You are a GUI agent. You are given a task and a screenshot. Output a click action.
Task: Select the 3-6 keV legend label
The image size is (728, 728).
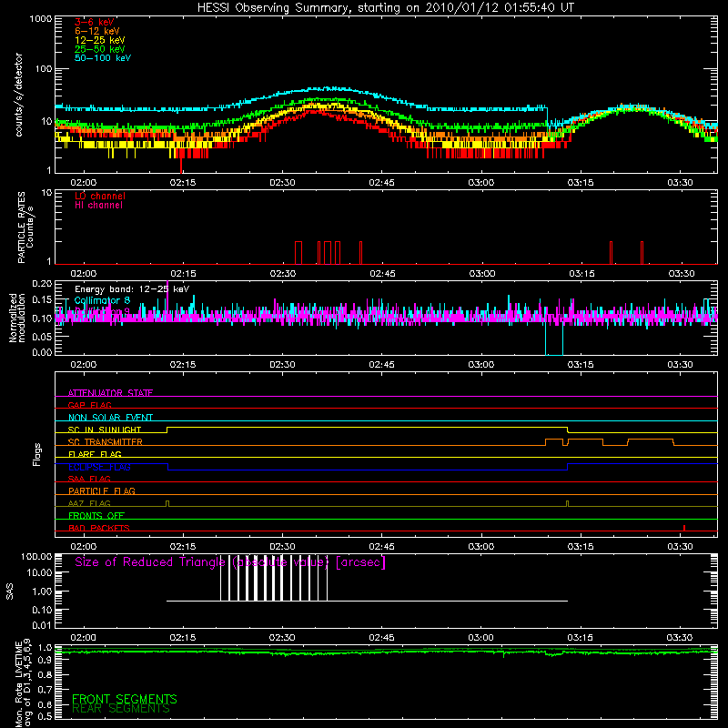(95, 22)
